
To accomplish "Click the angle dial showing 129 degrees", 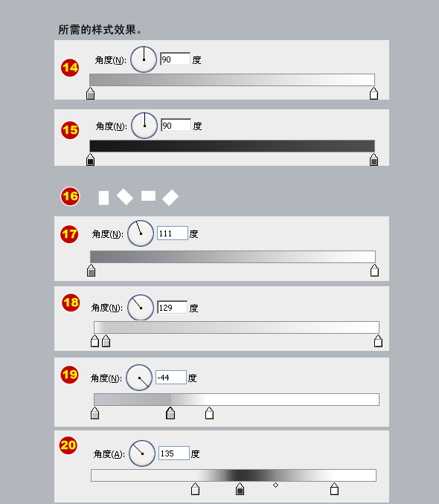I will (x=141, y=308).
